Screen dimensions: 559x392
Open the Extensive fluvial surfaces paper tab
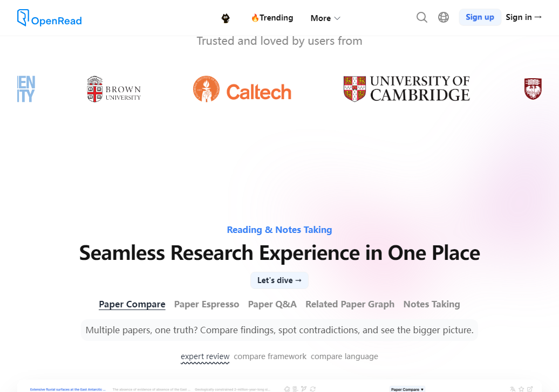tap(68, 389)
